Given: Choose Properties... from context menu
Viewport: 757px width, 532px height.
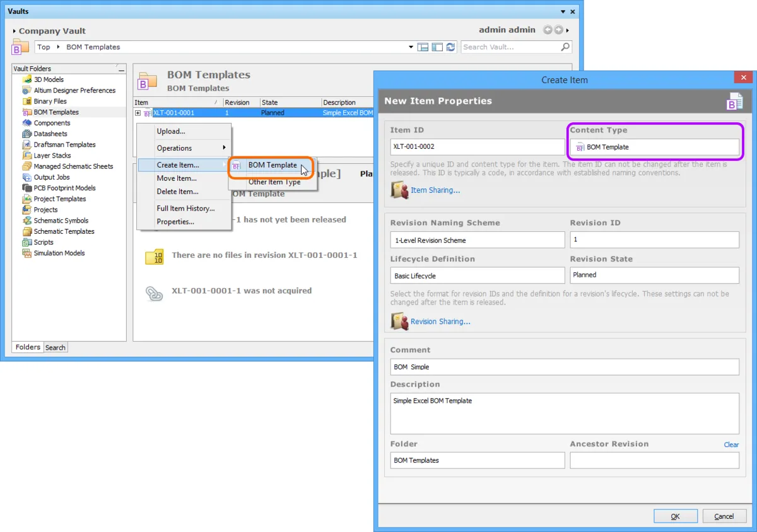Looking at the screenshot, I should (185, 222).
